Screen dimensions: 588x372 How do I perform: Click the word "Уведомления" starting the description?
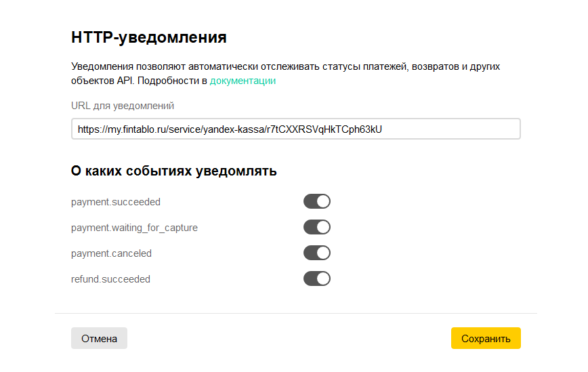point(102,66)
